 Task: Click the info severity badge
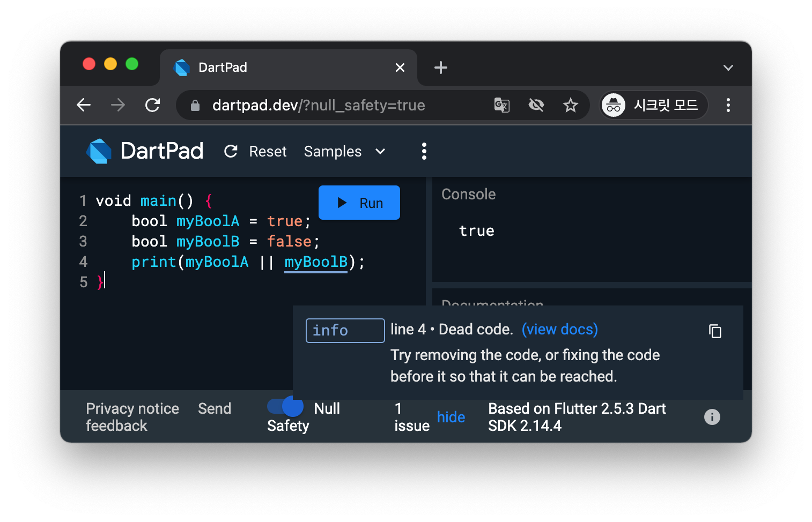pos(345,331)
